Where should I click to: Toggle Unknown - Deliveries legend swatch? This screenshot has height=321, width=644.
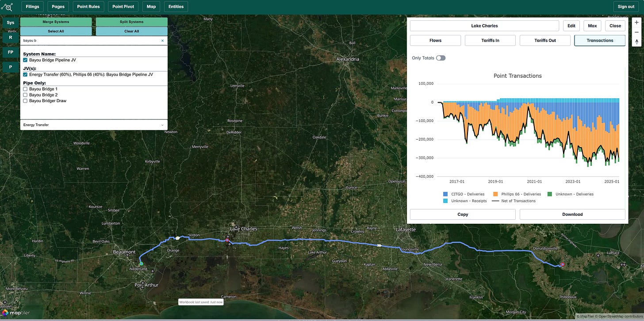tap(550, 194)
